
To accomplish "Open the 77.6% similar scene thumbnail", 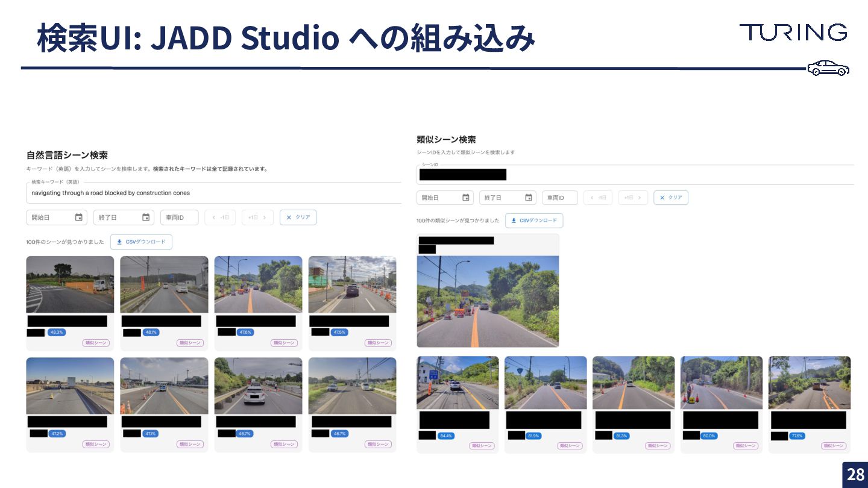I will 810,383.
